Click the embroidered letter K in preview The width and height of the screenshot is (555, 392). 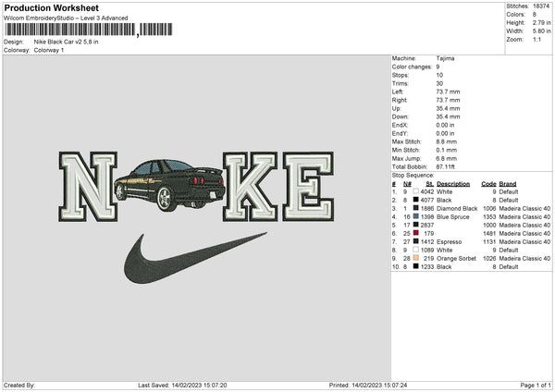pyautogui.click(x=251, y=187)
